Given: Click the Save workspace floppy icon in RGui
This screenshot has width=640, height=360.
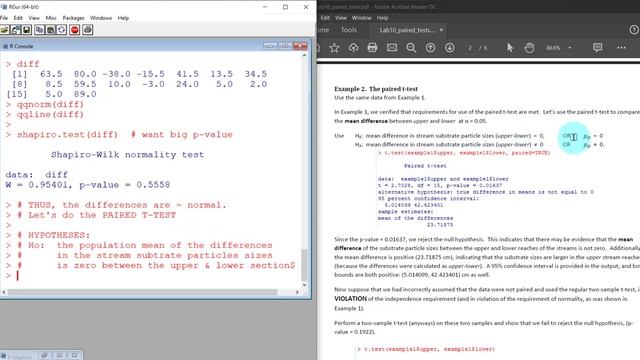Looking at the screenshot, I should coord(27,30).
